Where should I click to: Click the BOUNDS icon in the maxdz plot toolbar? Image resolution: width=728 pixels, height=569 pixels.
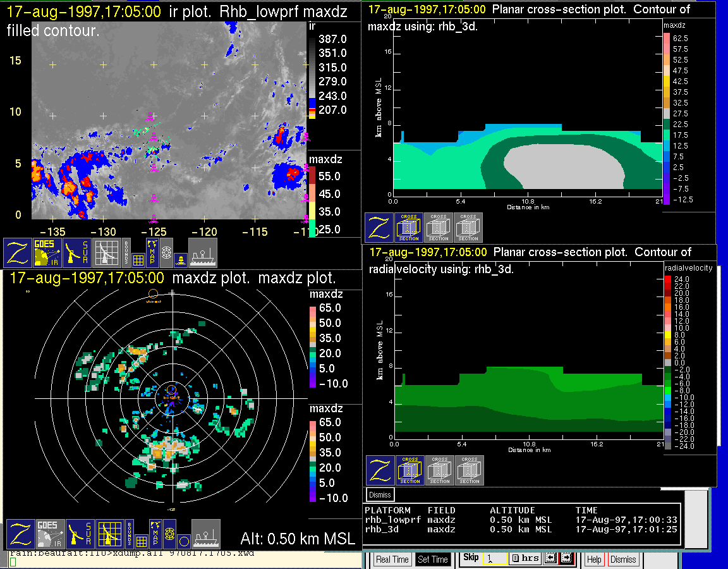coord(130,534)
